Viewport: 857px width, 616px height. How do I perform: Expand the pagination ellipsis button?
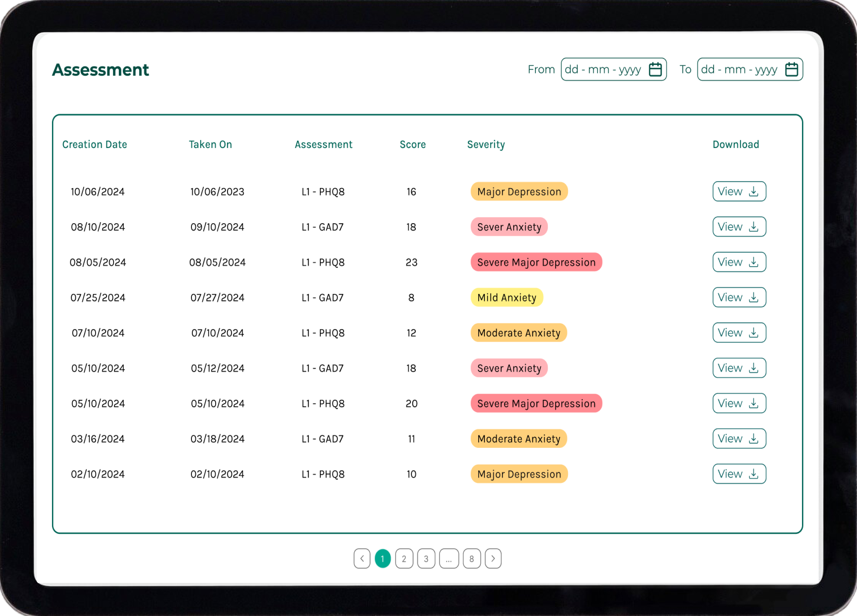449,559
